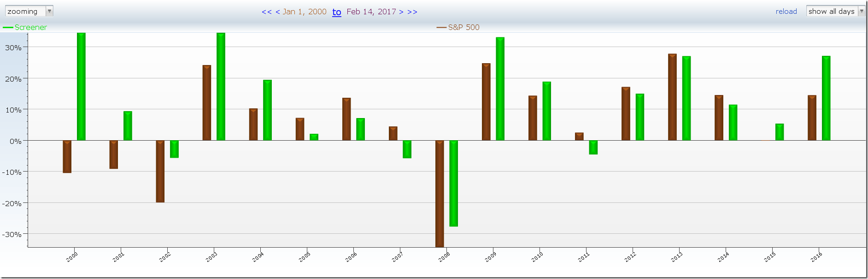Select the brown S&P 500 bar for 2005
This screenshot has width=868, height=279.
(300, 129)
